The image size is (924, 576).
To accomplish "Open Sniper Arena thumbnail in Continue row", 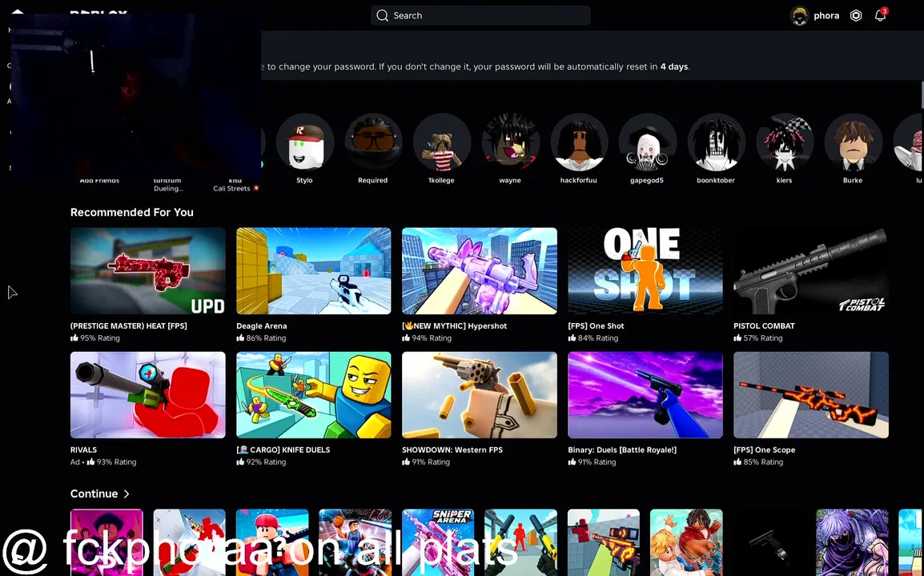I will pyautogui.click(x=438, y=542).
